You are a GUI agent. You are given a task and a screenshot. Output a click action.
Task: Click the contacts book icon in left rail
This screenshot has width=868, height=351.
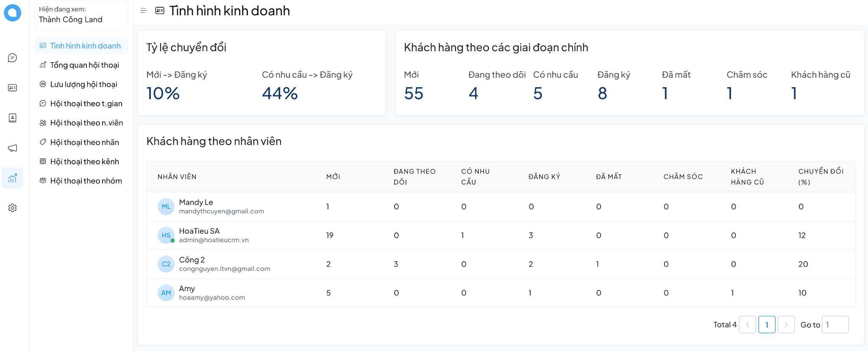tap(12, 118)
